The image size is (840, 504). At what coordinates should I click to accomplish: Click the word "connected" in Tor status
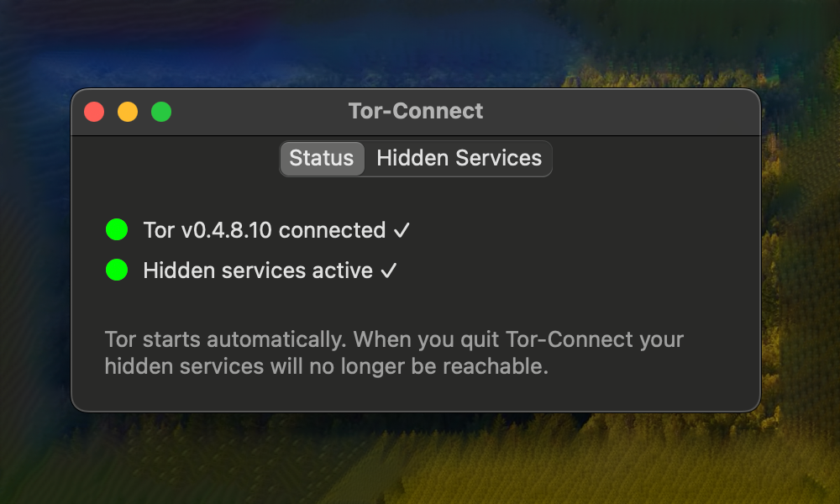(x=332, y=230)
